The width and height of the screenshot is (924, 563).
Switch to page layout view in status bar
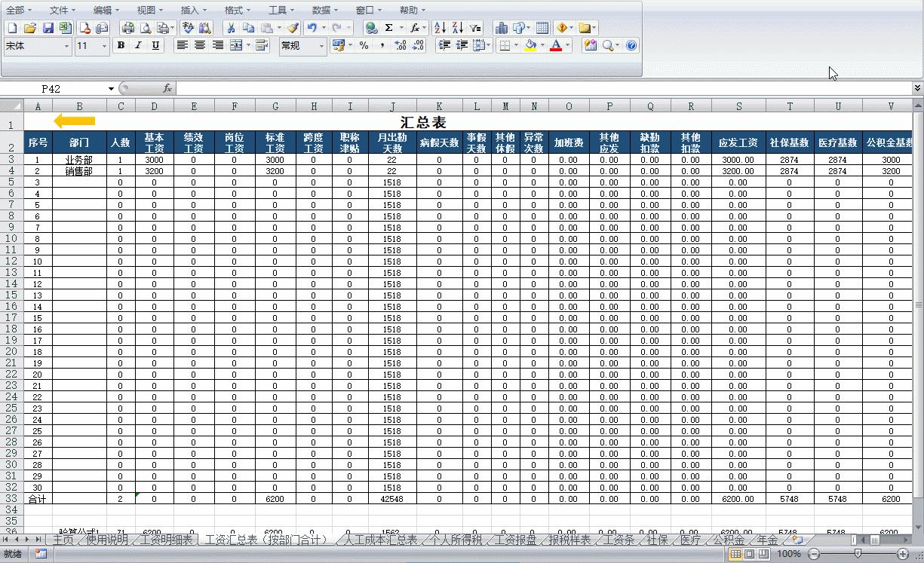750,554
